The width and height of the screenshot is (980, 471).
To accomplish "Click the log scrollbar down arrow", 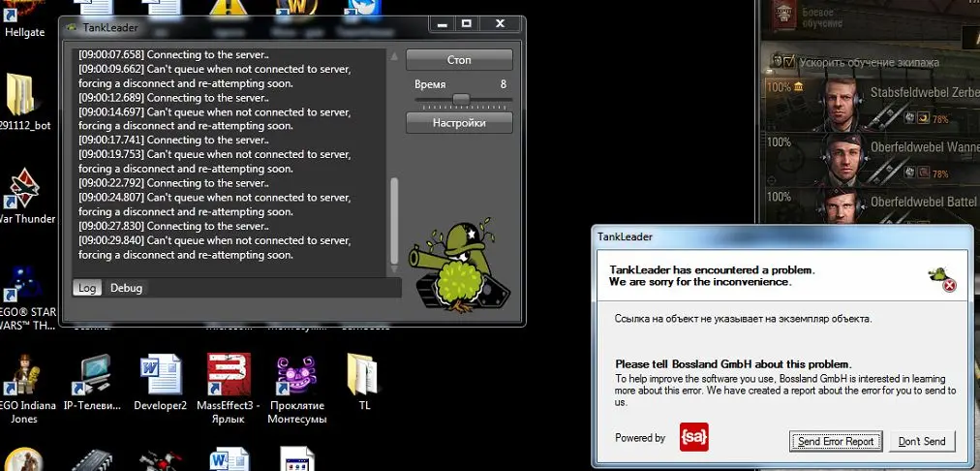I will click(x=394, y=269).
